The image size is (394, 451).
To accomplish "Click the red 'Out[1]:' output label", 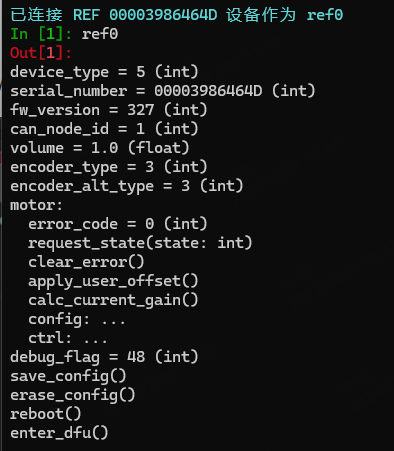I will [x=41, y=53].
